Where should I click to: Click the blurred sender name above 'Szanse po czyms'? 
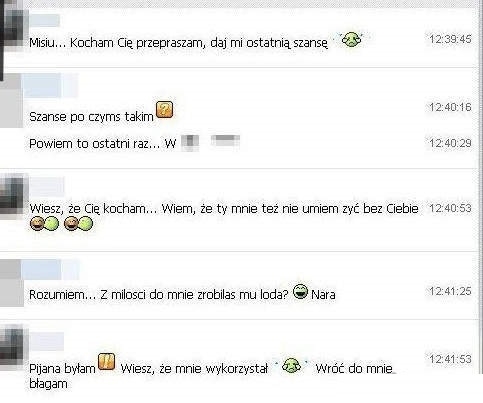coord(51,85)
